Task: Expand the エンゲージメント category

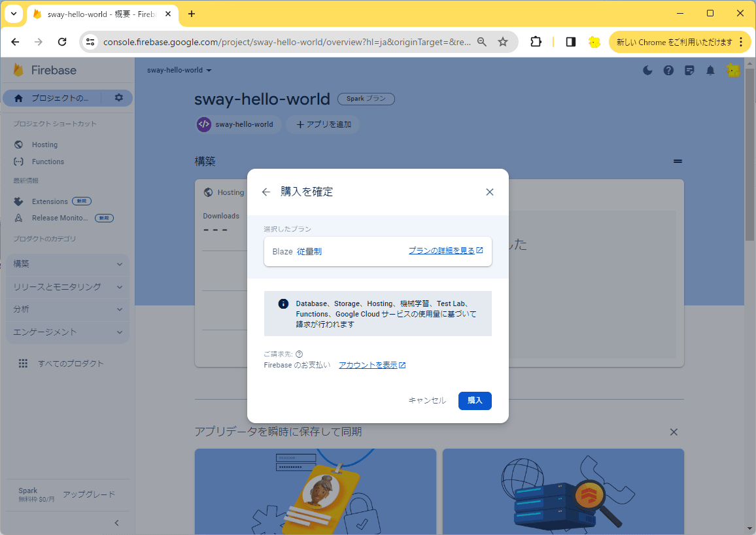Action: (x=67, y=332)
